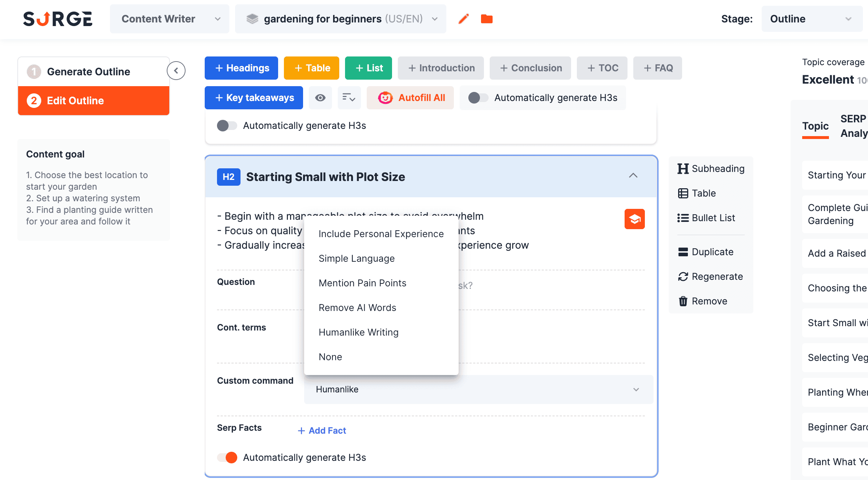Click the + List button
Image resolution: width=868 pixels, height=480 pixels.
[x=369, y=68]
